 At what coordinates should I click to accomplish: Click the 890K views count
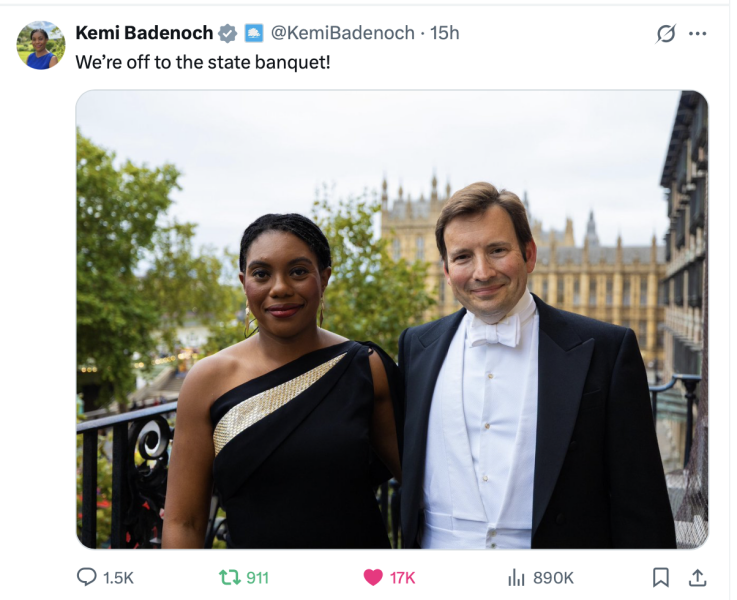click(x=553, y=577)
